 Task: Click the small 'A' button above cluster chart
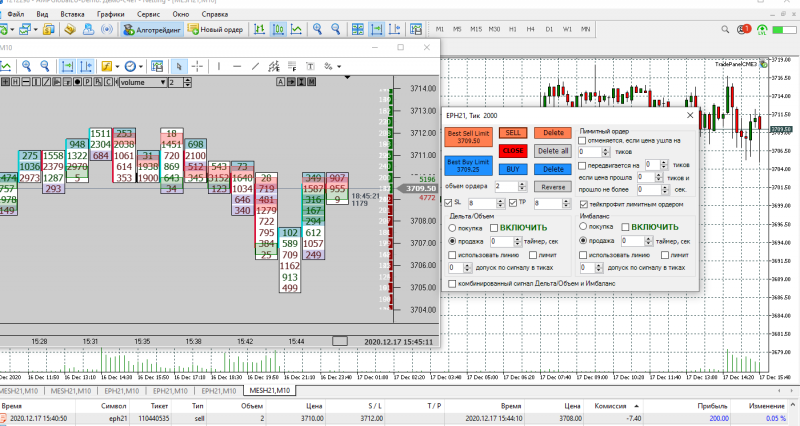point(281,82)
